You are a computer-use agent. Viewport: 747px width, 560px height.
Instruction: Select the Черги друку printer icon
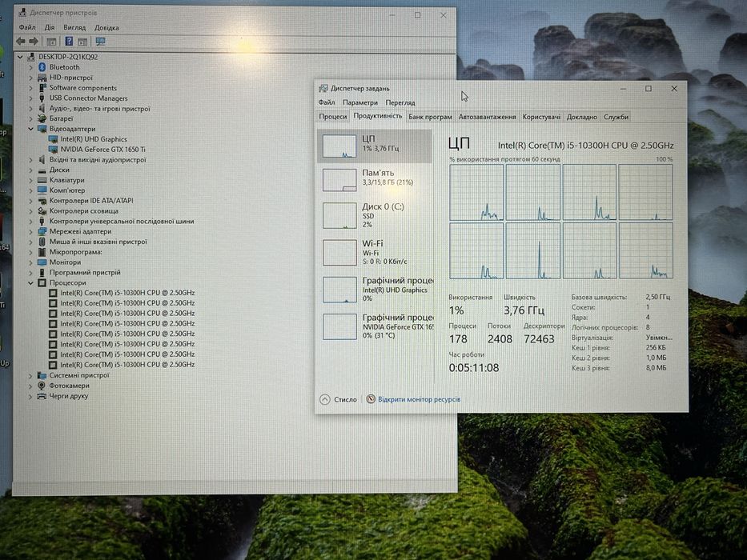42,396
